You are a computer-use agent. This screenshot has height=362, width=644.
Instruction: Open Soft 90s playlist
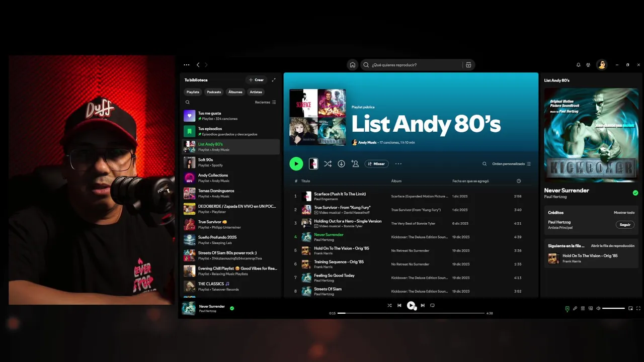pyautogui.click(x=231, y=162)
